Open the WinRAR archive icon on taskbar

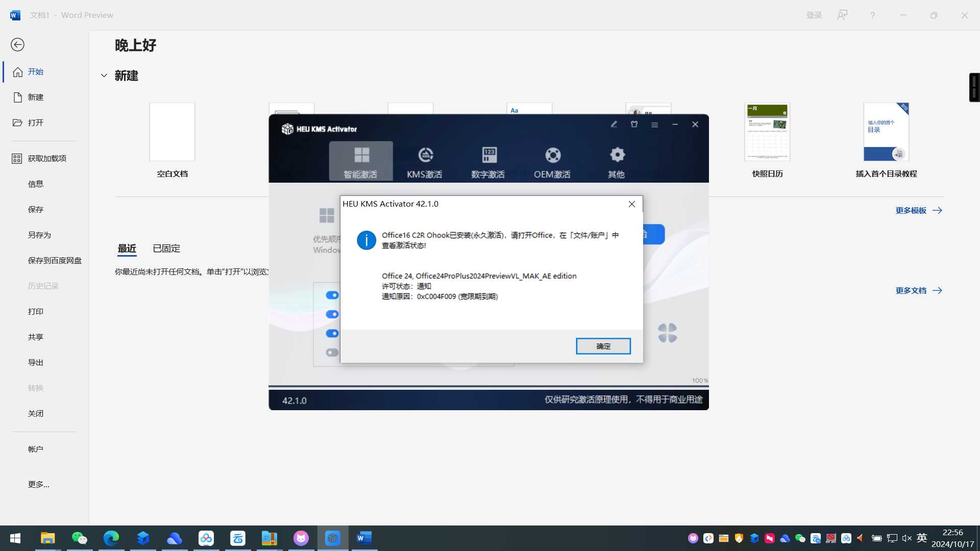269,538
